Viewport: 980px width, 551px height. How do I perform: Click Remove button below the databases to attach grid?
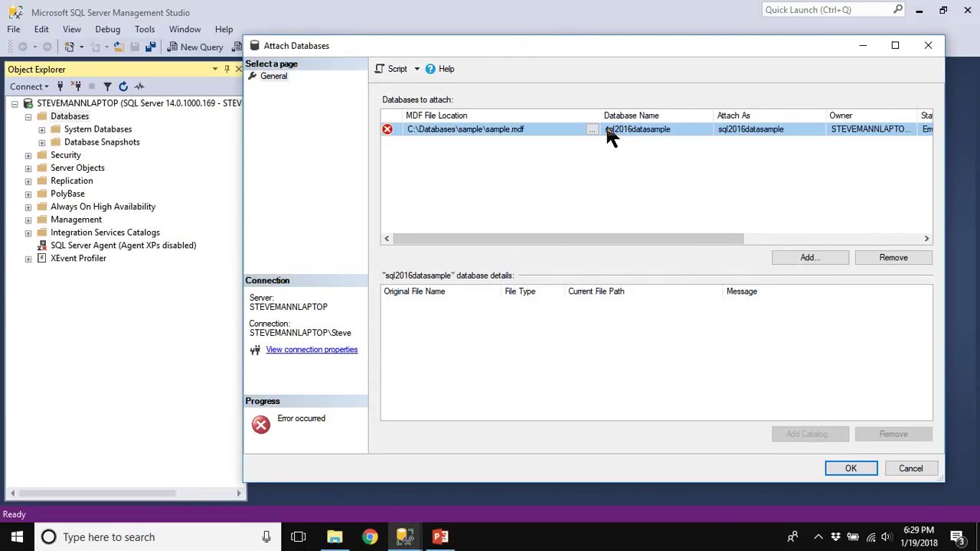coord(893,258)
